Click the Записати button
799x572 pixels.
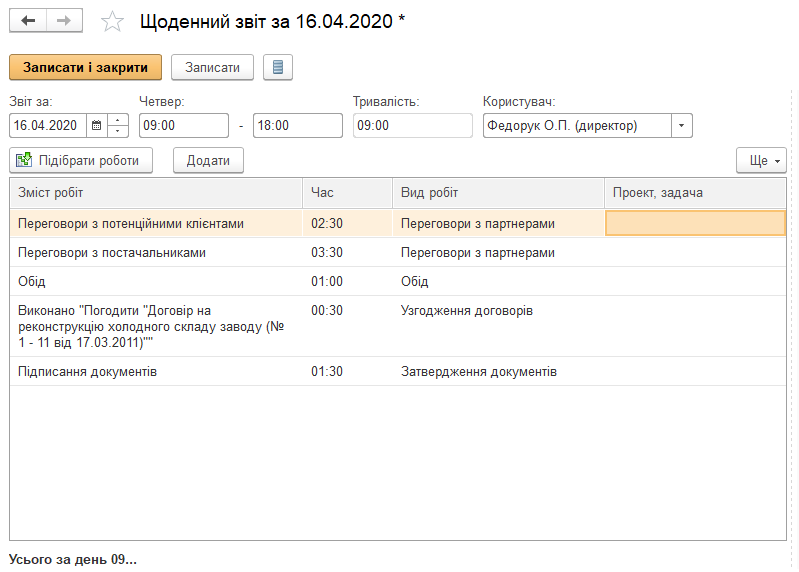tap(212, 67)
